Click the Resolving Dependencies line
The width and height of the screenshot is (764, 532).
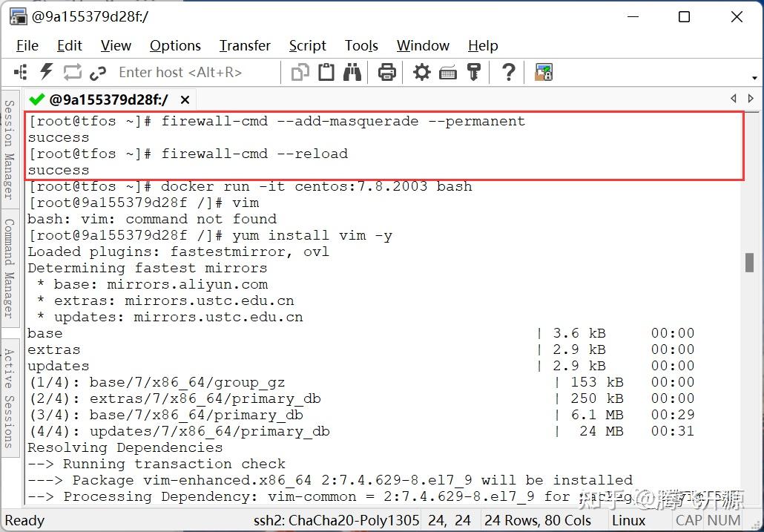click(x=125, y=447)
